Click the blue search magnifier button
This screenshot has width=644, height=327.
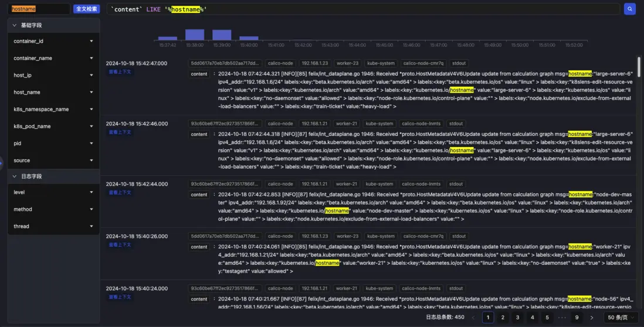629,9
